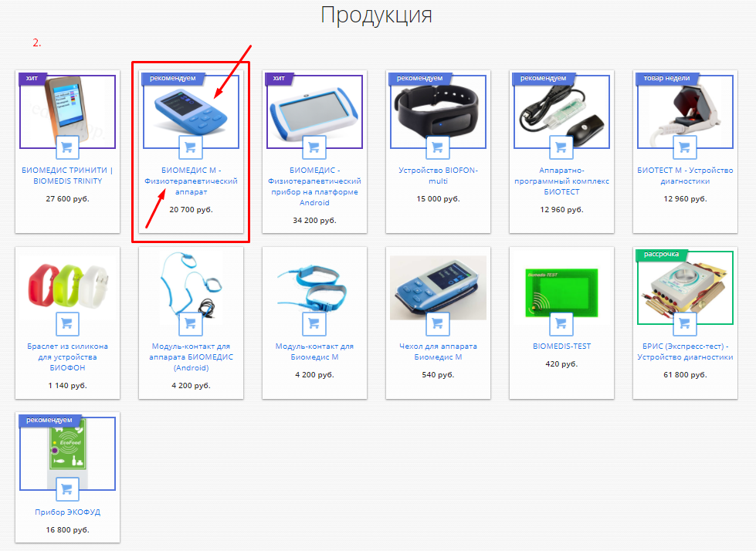The width and height of the screenshot is (756, 551).
Task: Click the Android БИОМЕДИС tablet image
Action: click(x=314, y=112)
